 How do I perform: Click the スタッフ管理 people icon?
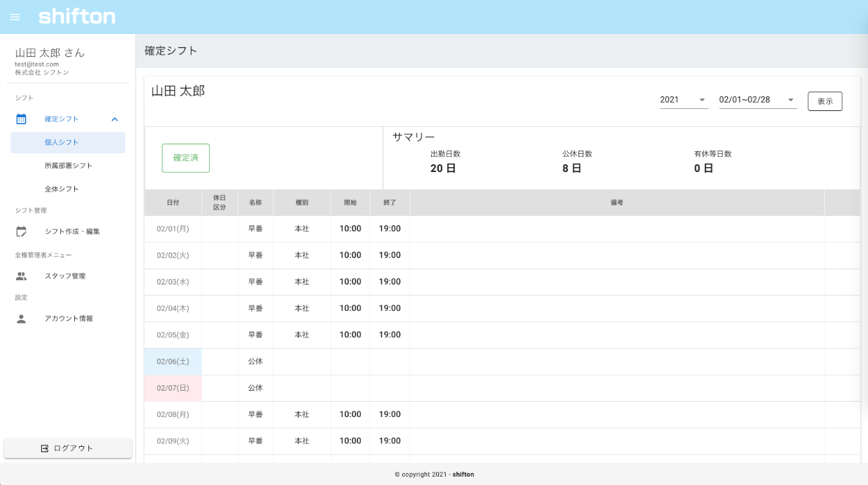(x=22, y=276)
